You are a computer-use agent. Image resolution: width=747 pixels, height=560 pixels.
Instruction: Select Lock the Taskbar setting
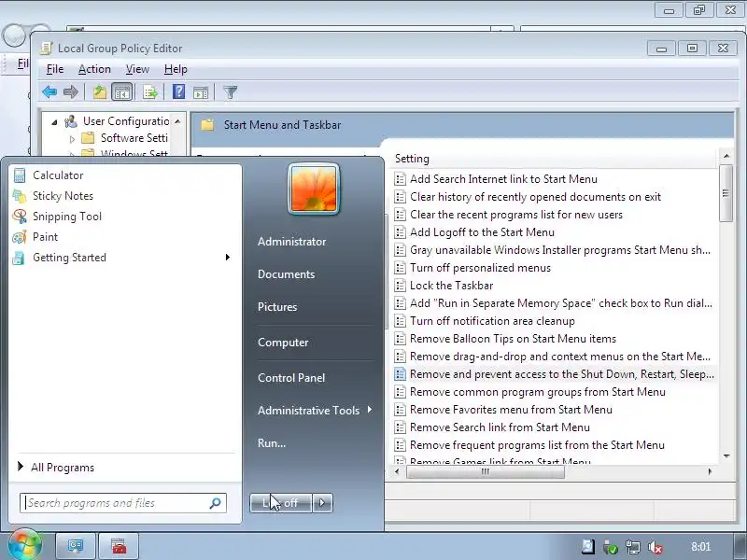click(x=451, y=286)
